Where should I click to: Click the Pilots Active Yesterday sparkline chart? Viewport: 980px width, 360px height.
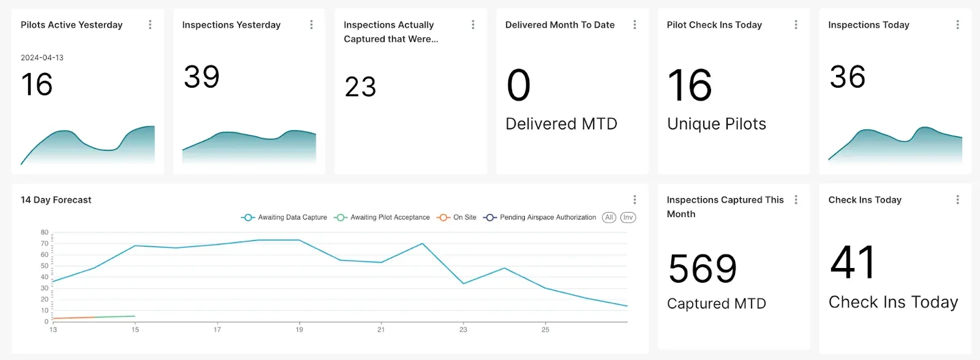pos(88,145)
